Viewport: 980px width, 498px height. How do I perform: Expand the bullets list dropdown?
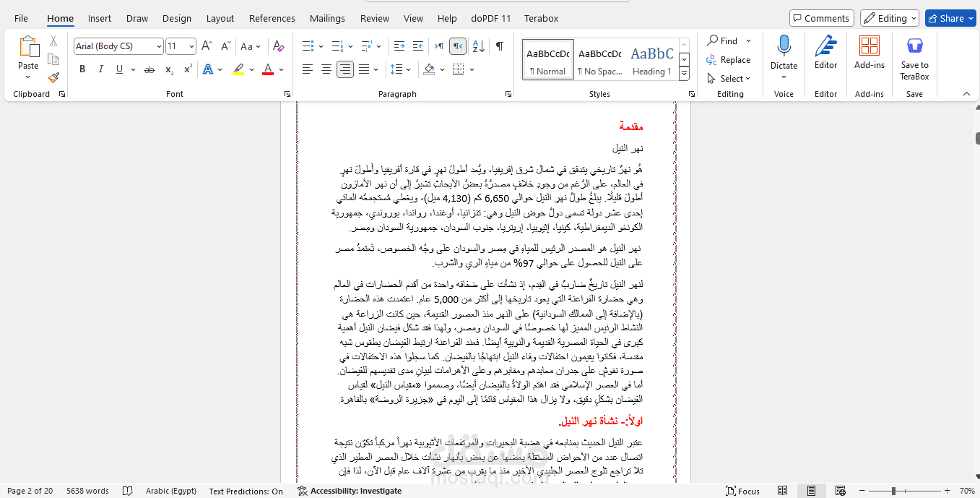click(319, 46)
